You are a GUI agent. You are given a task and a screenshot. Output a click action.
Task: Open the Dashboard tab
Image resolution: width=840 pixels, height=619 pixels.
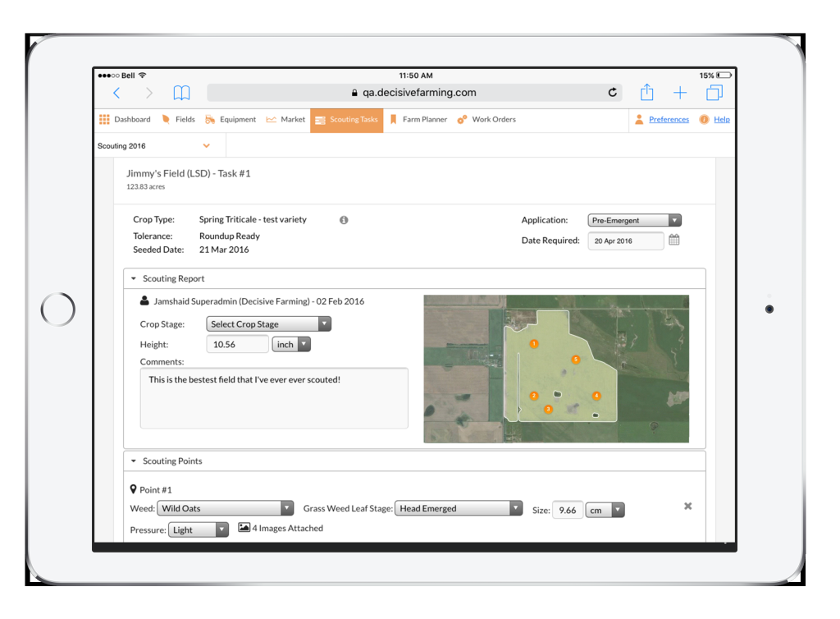[x=125, y=120]
